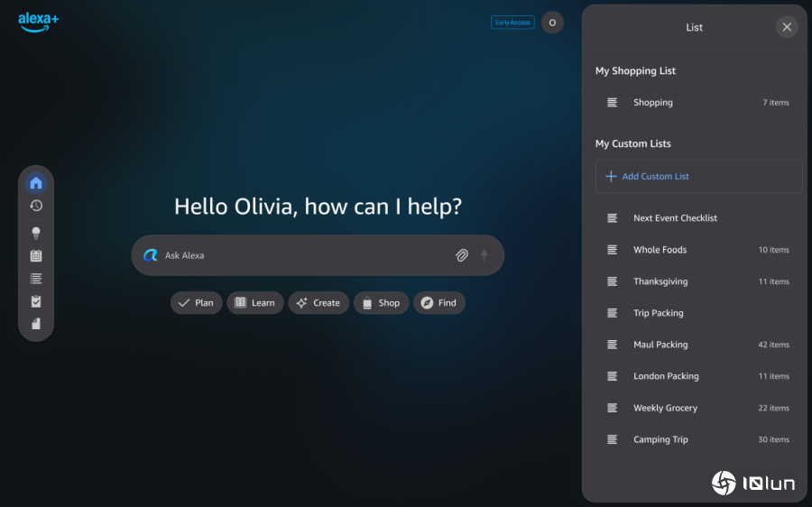Click the Create chip button
The height and width of the screenshot is (507, 812).
point(318,303)
